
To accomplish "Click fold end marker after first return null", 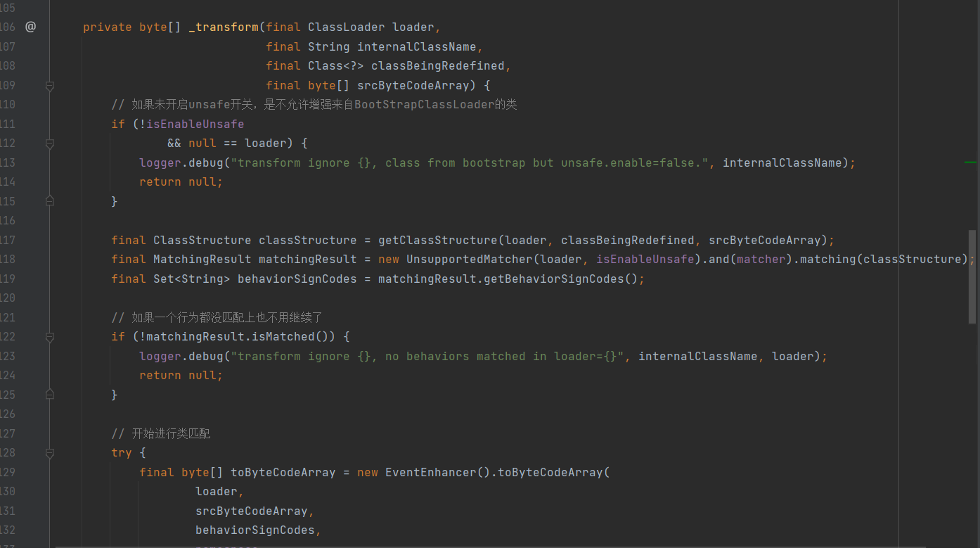I will (x=49, y=201).
